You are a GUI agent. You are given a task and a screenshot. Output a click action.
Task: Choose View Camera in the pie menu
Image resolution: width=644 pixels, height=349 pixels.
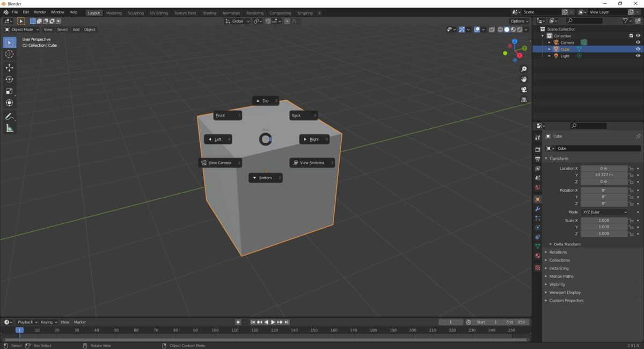[220, 163]
